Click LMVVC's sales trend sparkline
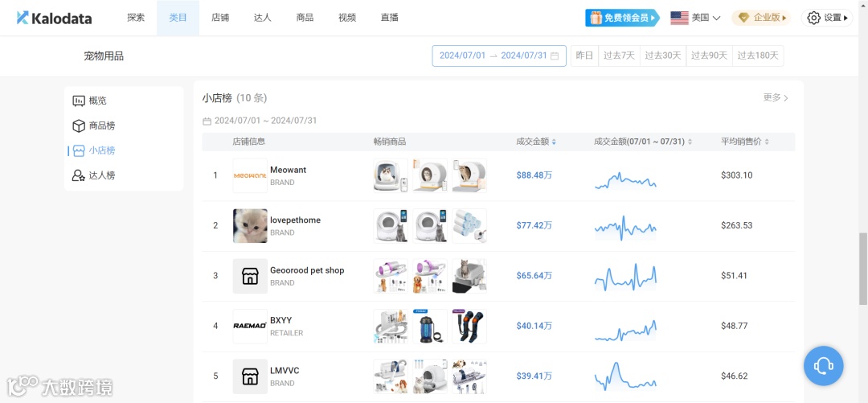The width and height of the screenshot is (868, 403). click(625, 376)
